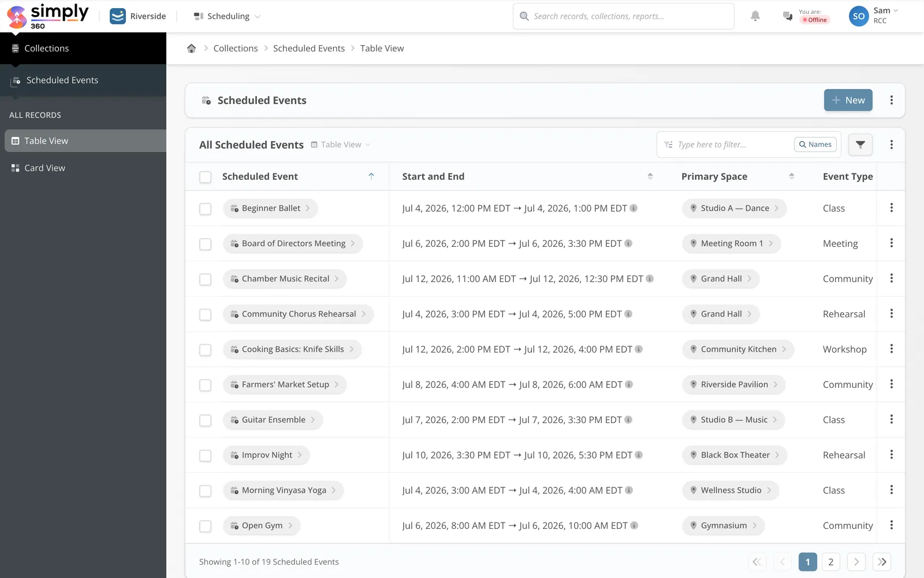Screen dimensions: 924x578
Task: Show info for Improv Night time range
Action: 639,455
